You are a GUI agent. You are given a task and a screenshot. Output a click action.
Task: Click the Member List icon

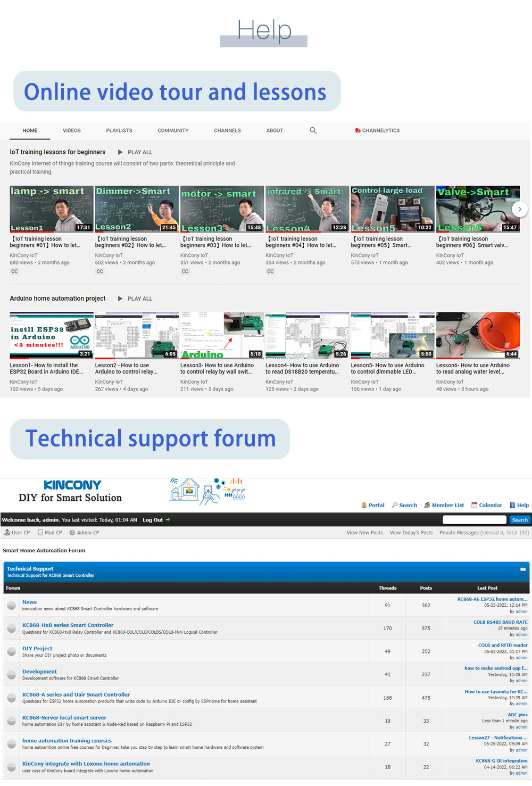[427, 505]
